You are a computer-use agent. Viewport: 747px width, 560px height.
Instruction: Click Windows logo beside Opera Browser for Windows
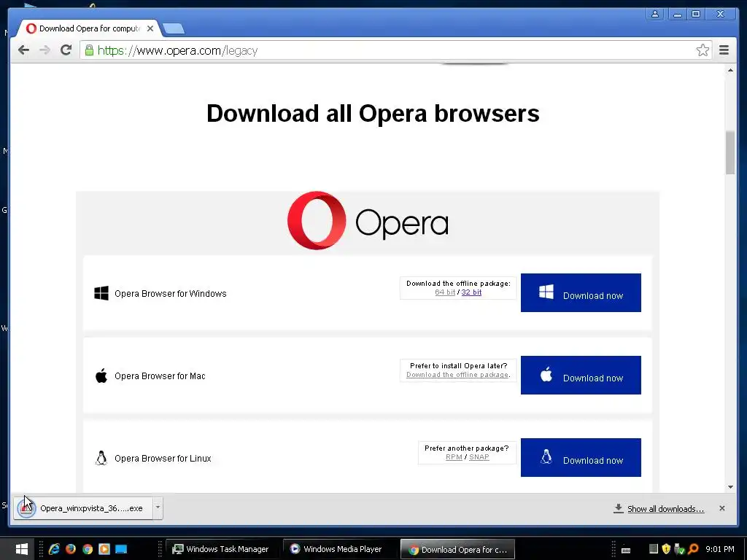101,293
